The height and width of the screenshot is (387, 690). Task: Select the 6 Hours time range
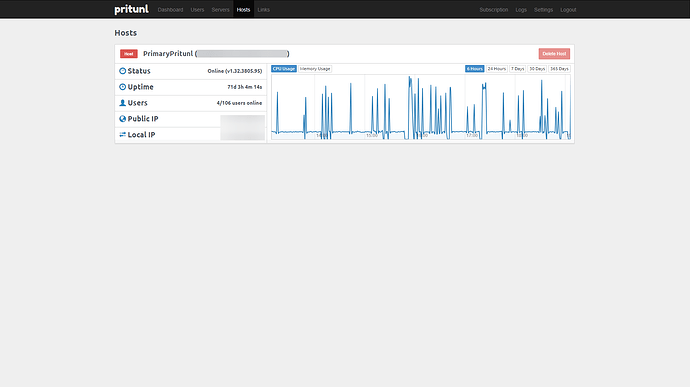(x=474, y=69)
